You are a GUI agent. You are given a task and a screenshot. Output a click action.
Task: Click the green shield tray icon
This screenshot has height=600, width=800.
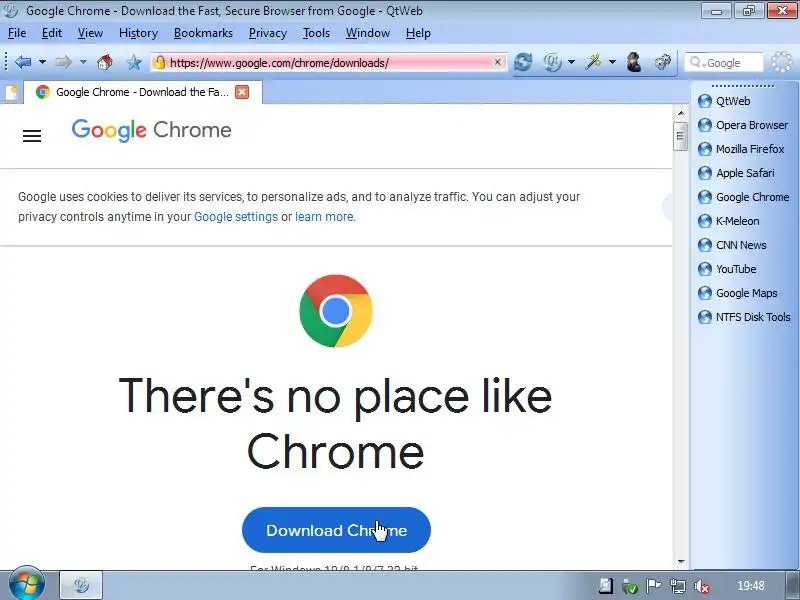coord(630,587)
